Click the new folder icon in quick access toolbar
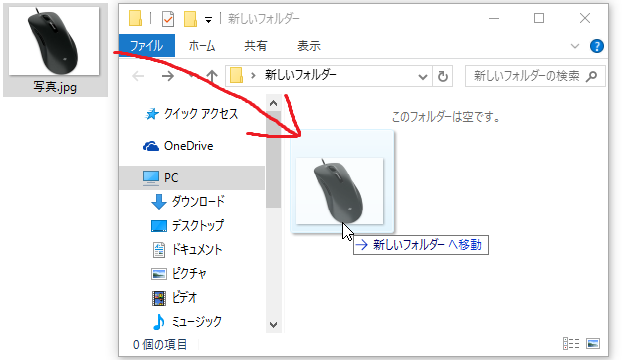 [x=190, y=19]
